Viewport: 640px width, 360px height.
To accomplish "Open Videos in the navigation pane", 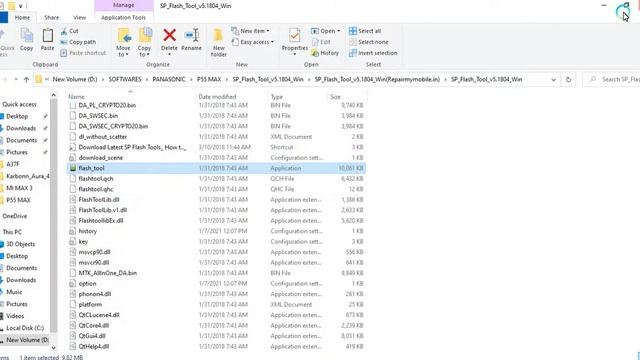I will tap(15, 316).
